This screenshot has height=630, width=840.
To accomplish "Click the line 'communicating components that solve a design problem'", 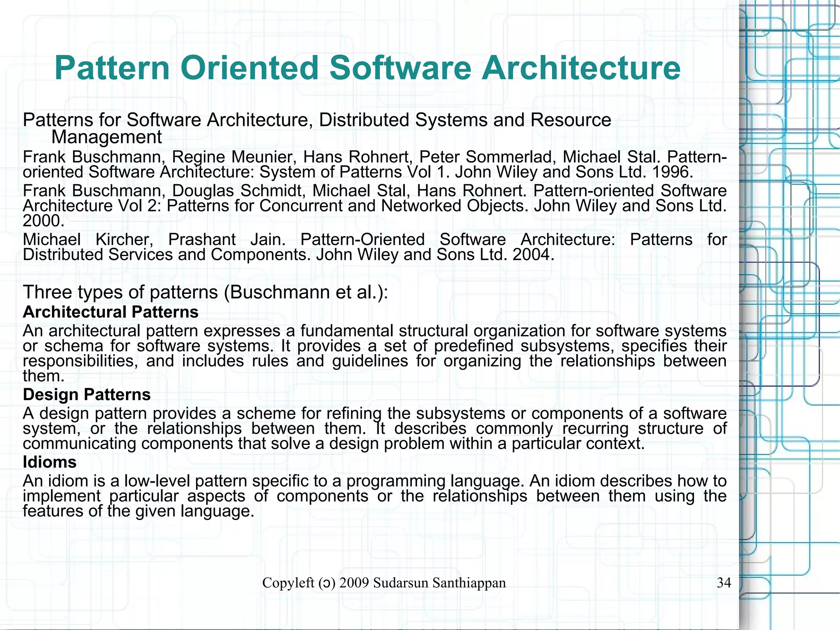I will (x=334, y=444).
